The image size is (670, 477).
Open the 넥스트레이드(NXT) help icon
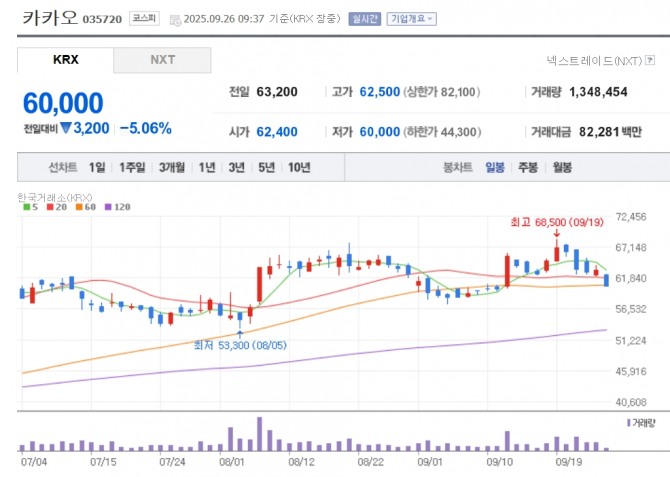[x=650, y=60]
